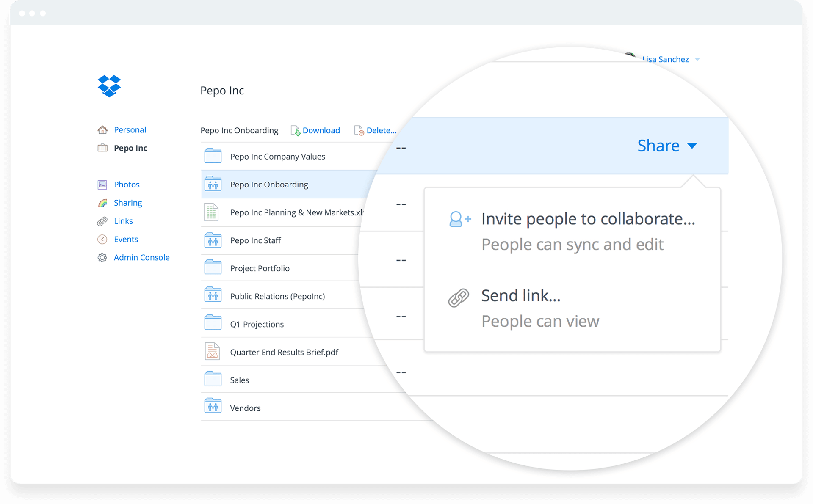Click the Download file icon
The height and width of the screenshot is (504, 813).
click(295, 131)
